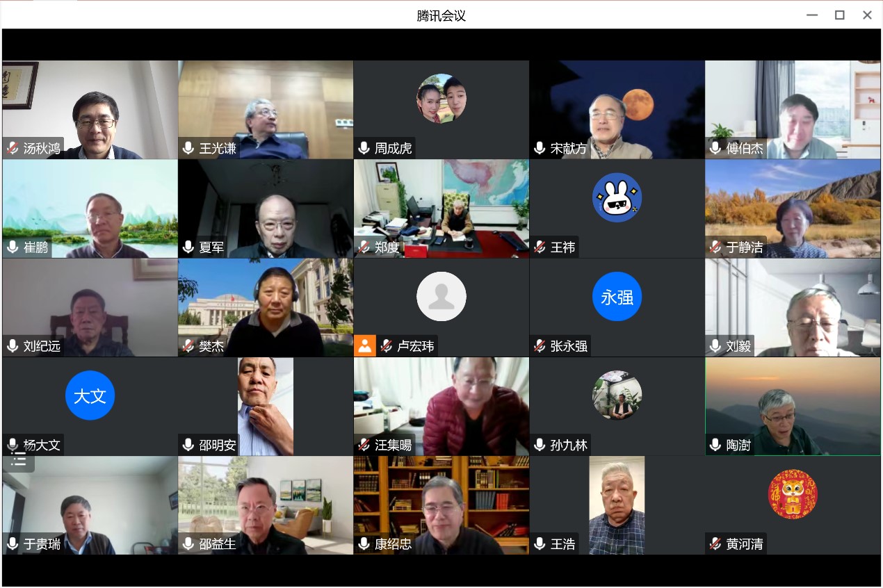This screenshot has height=588, width=883.
Task: Click the muted mic icon beside 樊杰
Action: pyautogui.click(x=188, y=345)
